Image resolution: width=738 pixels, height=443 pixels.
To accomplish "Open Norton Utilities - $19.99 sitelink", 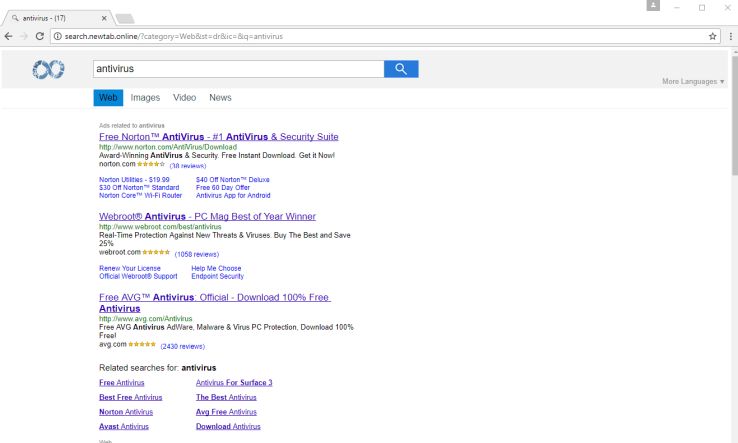I will pos(134,180).
